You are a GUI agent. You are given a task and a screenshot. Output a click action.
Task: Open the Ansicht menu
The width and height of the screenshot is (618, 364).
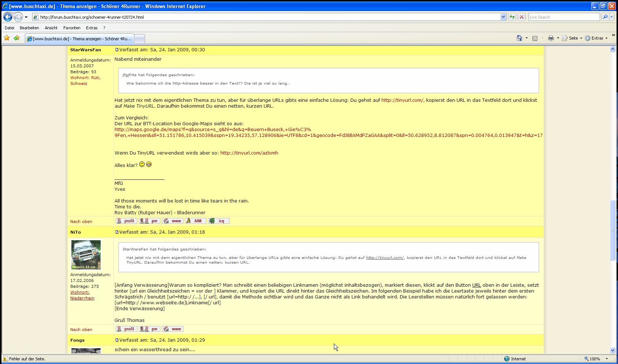51,28
